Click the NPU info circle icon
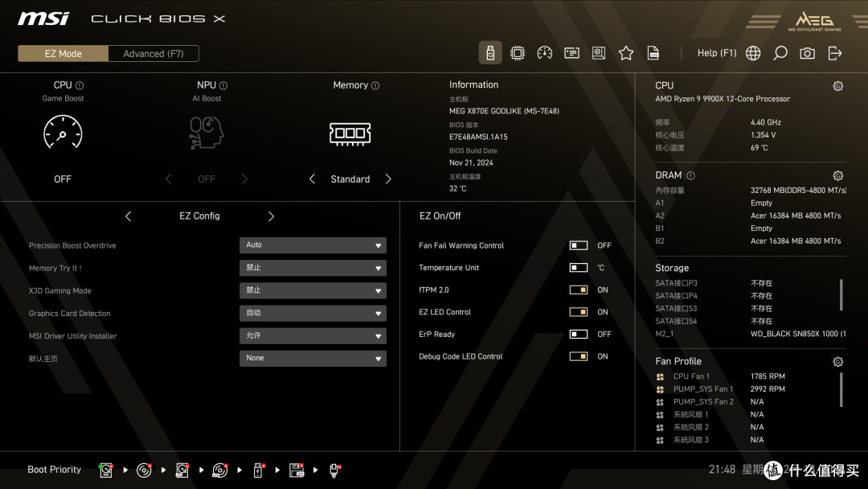This screenshot has width=868, height=489. (x=223, y=85)
